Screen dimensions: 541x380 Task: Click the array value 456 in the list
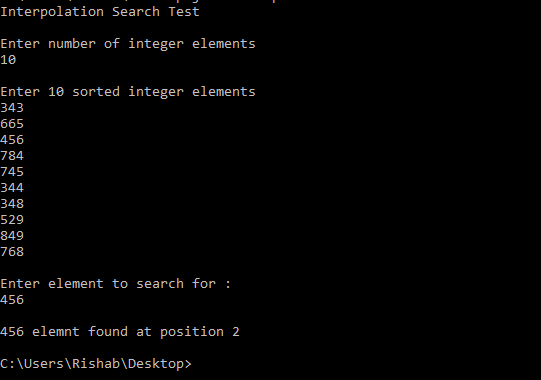(x=12, y=140)
